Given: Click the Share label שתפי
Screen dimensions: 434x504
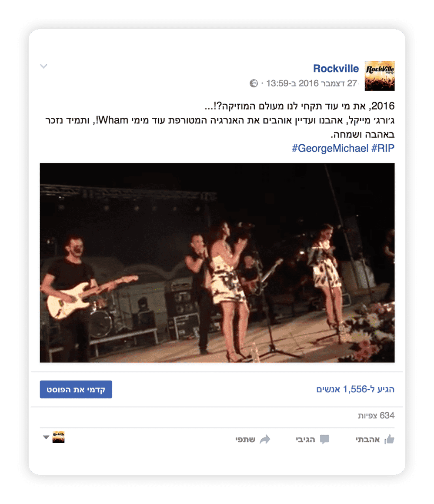Looking at the screenshot, I should click(245, 439).
